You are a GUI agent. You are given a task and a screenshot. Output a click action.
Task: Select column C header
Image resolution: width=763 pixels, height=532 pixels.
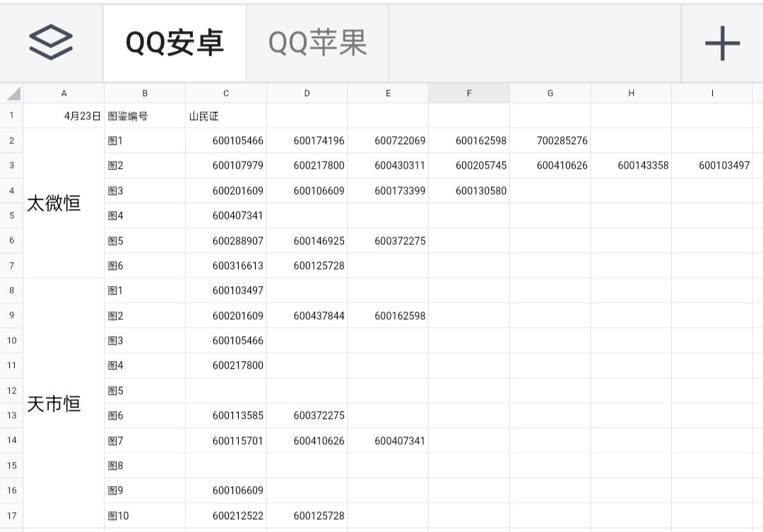[226, 93]
